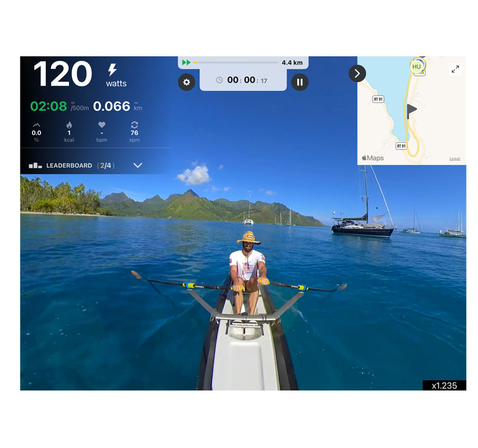478x448 pixels.
Task: Click the incline percent icon
Action: [x=36, y=125]
